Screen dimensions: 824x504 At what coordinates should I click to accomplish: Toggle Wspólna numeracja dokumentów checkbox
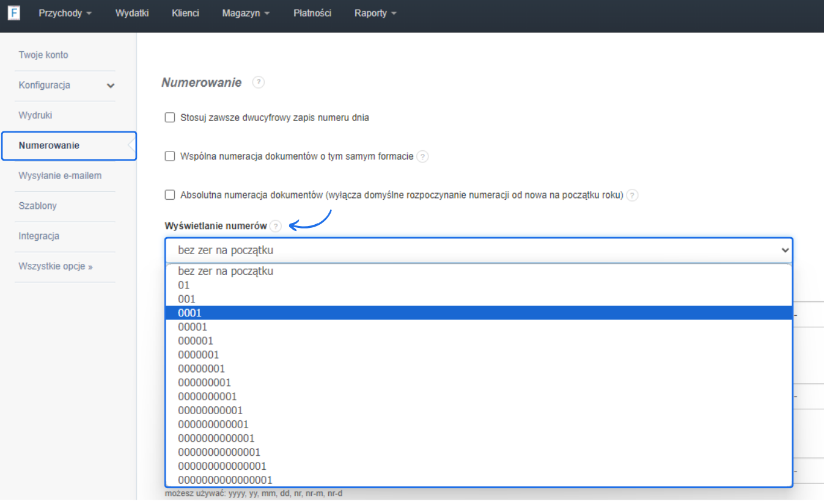[170, 156]
